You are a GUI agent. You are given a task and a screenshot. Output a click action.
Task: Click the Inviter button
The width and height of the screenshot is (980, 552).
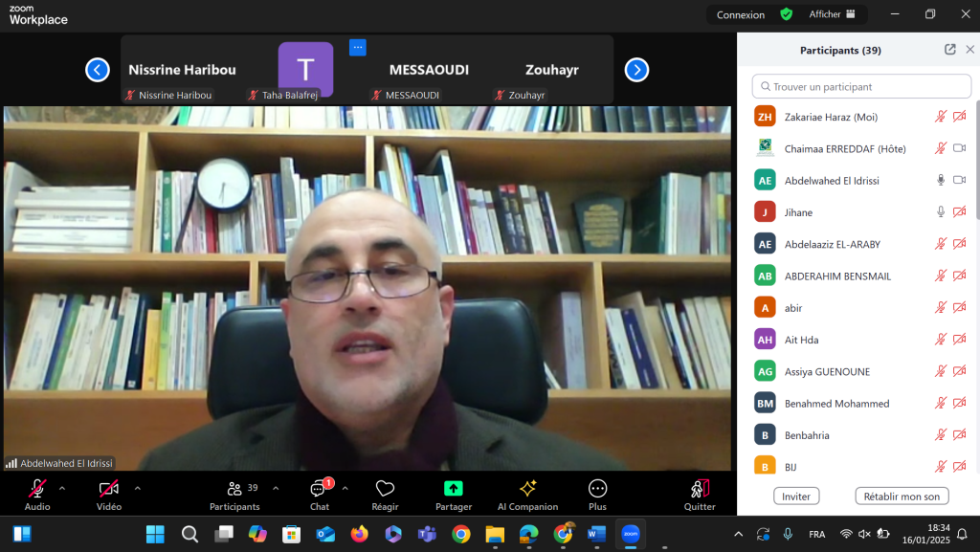(795, 497)
